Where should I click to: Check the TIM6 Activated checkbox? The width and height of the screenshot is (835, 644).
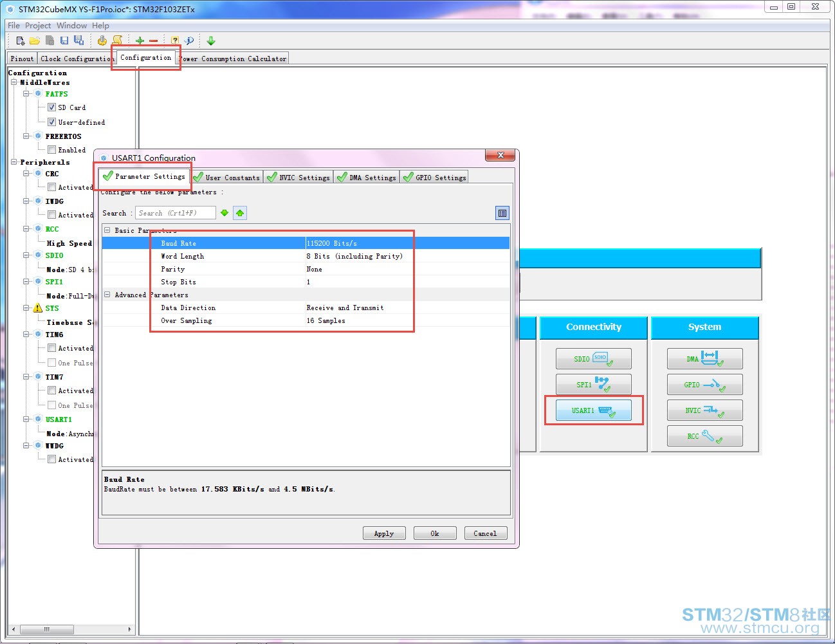[x=51, y=348]
